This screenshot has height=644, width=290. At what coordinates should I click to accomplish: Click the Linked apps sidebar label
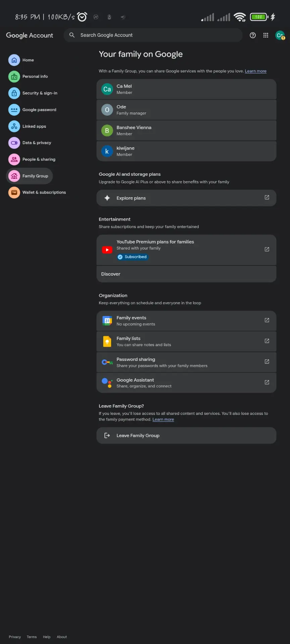(34, 126)
